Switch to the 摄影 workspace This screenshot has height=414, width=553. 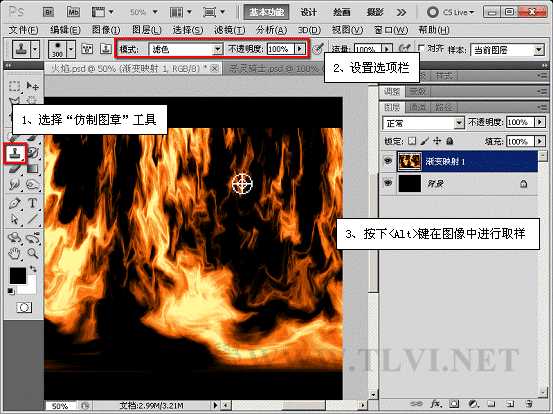375,12
